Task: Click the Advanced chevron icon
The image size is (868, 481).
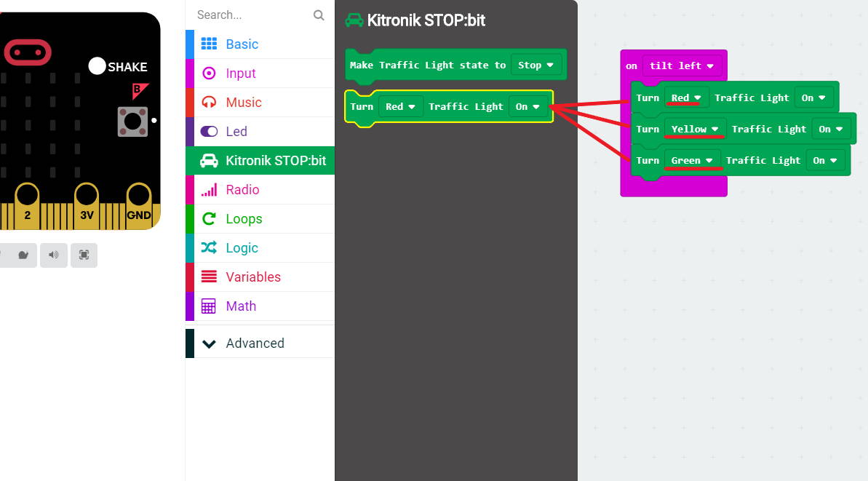Action: pos(209,343)
